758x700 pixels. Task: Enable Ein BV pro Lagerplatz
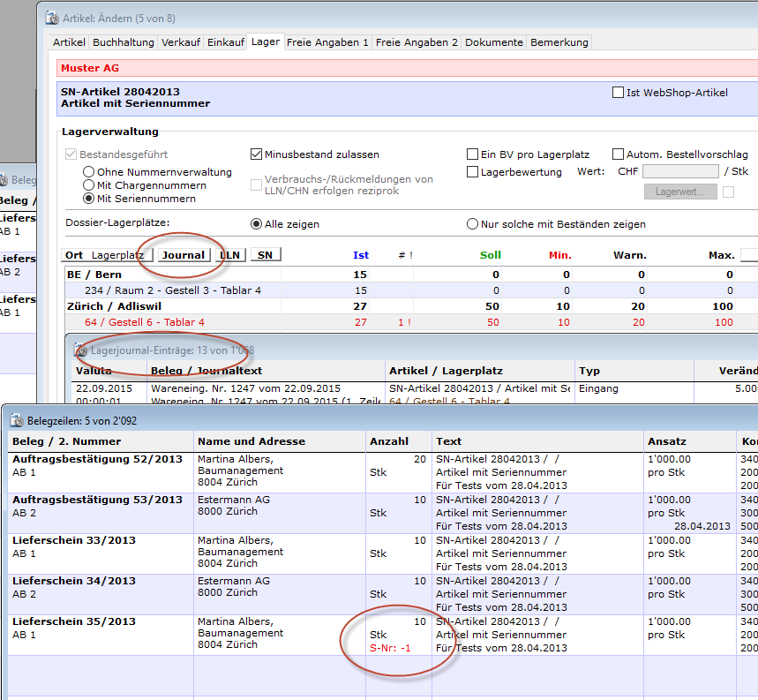[473, 154]
